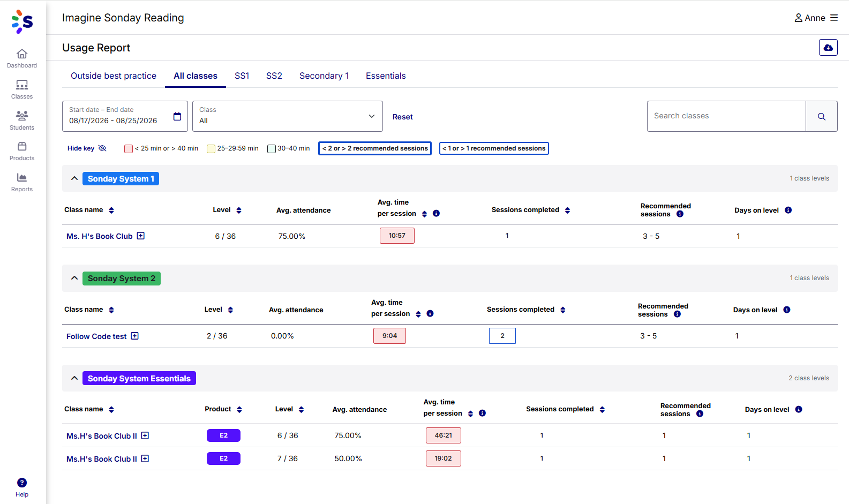Click the Sonday System Essentials badge
Screen dimensions: 849x504
coord(139,378)
